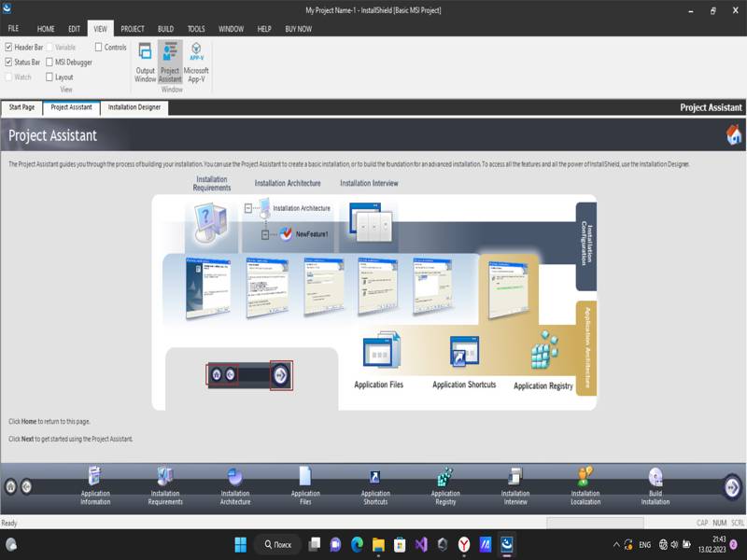Switch to the Installation Designer tab
This screenshot has width=747, height=560.
(x=134, y=107)
